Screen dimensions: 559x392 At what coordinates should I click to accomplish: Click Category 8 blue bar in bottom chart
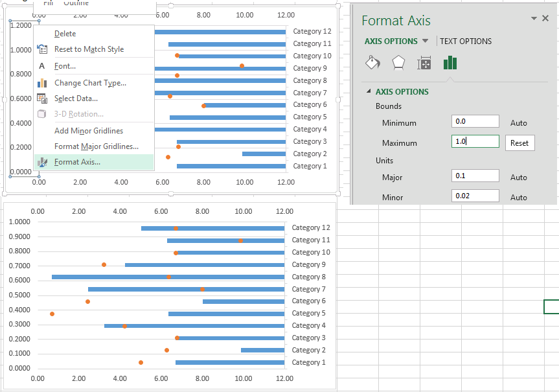168,277
